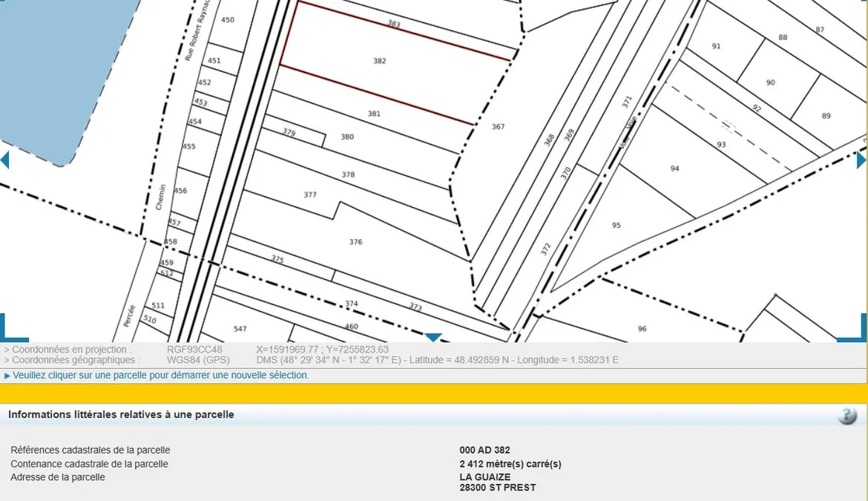Pan the cadastral map right with the arrow
Image resolution: width=868 pixels, height=501 pixels.
coord(861,160)
